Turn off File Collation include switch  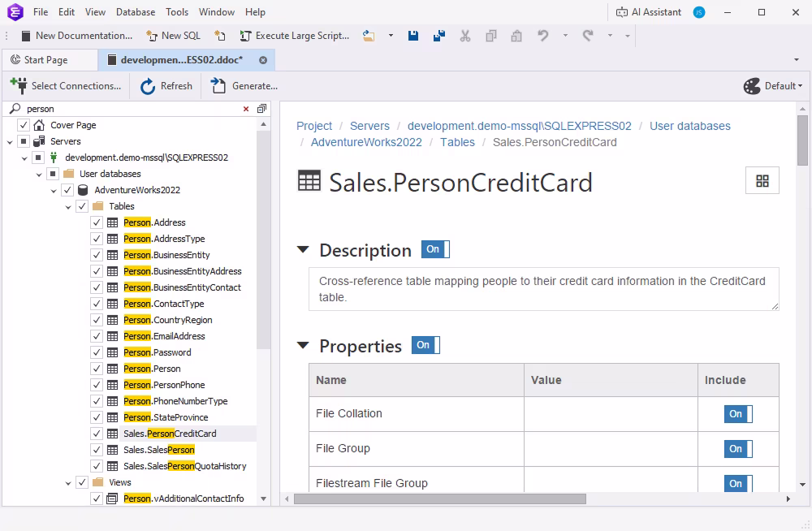tap(738, 414)
